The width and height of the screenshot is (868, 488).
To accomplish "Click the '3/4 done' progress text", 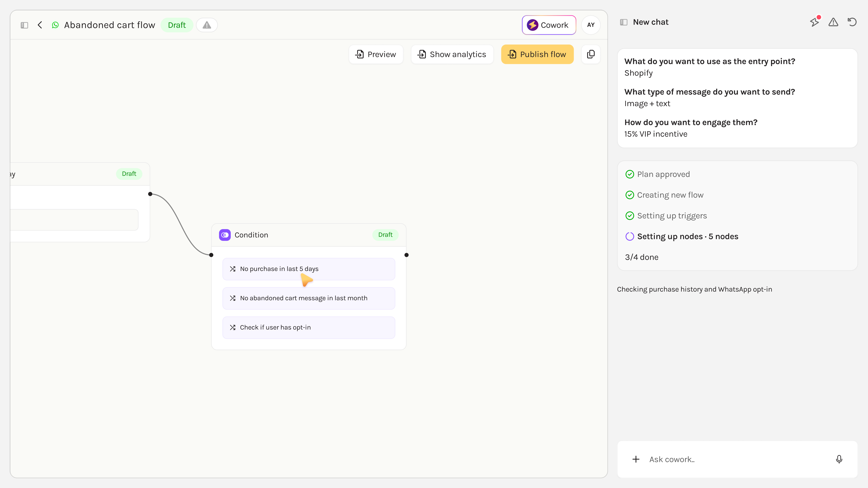I will (642, 257).
